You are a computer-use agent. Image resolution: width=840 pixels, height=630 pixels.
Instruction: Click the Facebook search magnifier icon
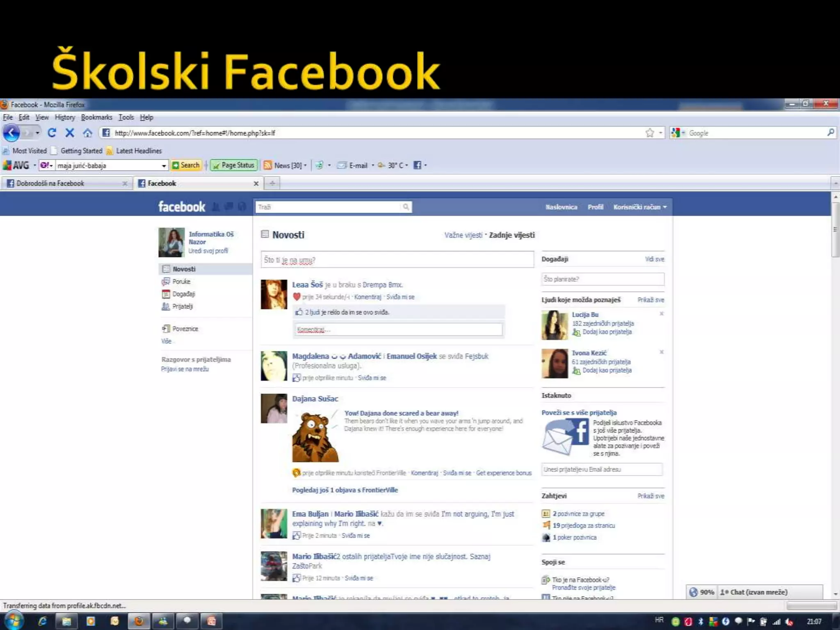406,207
